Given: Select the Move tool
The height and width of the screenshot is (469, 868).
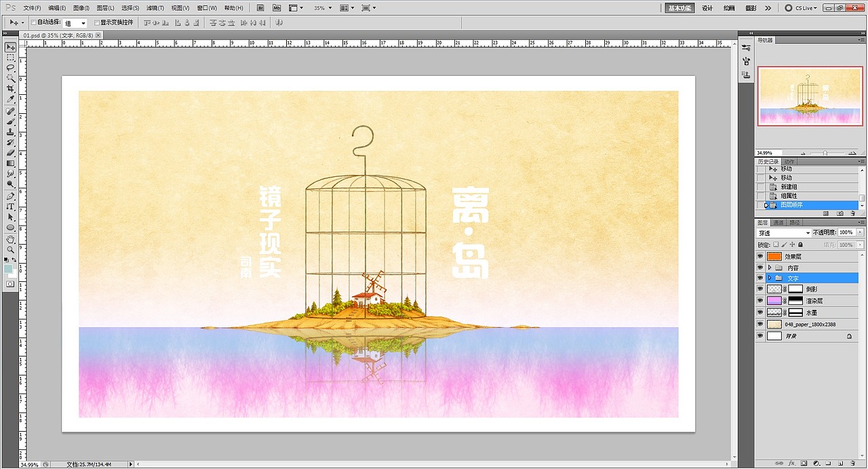Looking at the screenshot, I should point(10,47).
